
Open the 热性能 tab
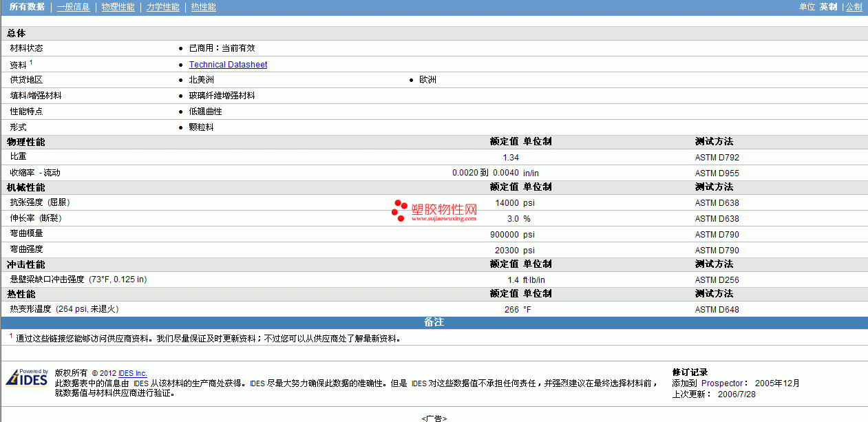203,7
